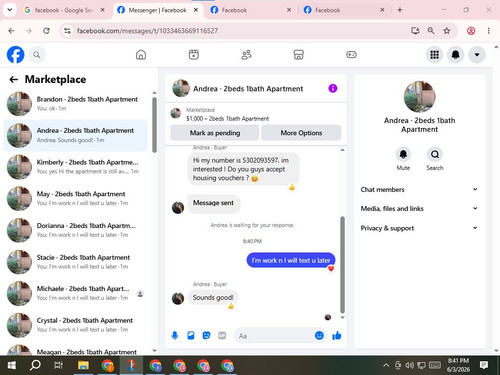Viewport: 500px width, 375px height.
Task: Send a thumbs-up like
Action: (337, 335)
